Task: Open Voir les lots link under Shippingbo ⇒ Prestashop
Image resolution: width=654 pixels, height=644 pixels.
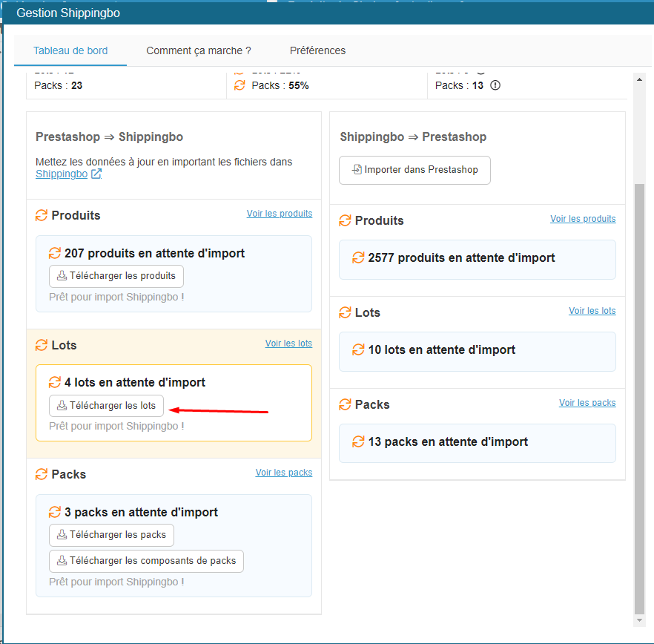Action: coord(592,311)
